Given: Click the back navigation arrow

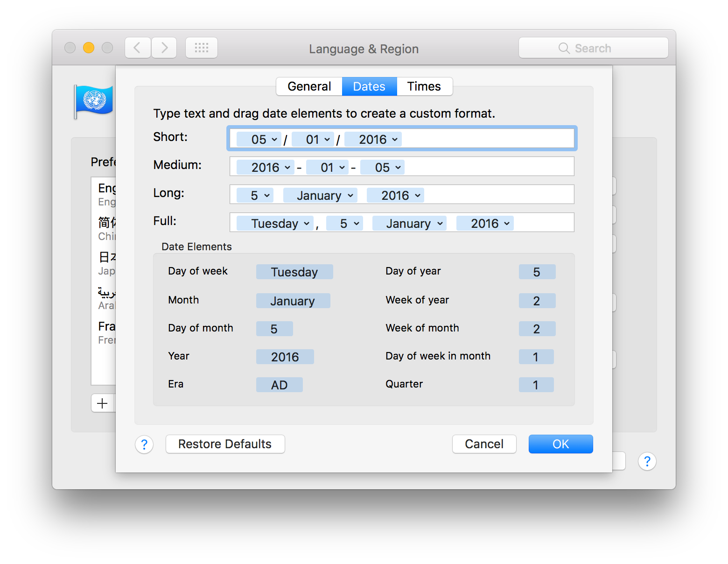Looking at the screenshot, I should click(x=137, y=47).
